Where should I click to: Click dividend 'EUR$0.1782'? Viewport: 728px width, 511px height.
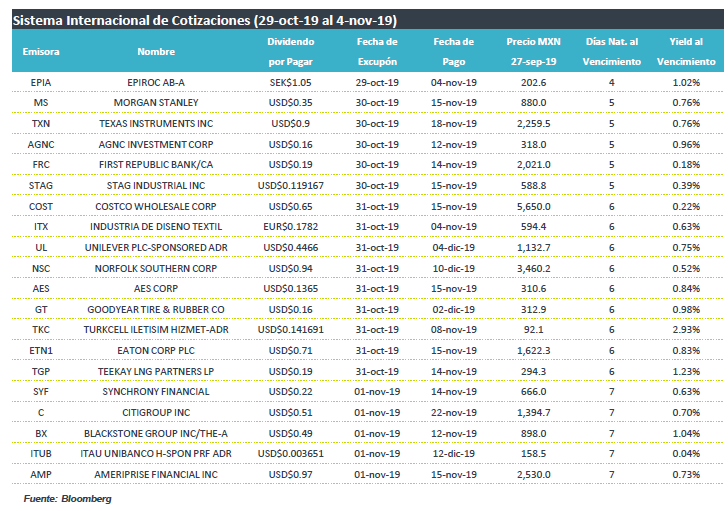pos(291,226)
